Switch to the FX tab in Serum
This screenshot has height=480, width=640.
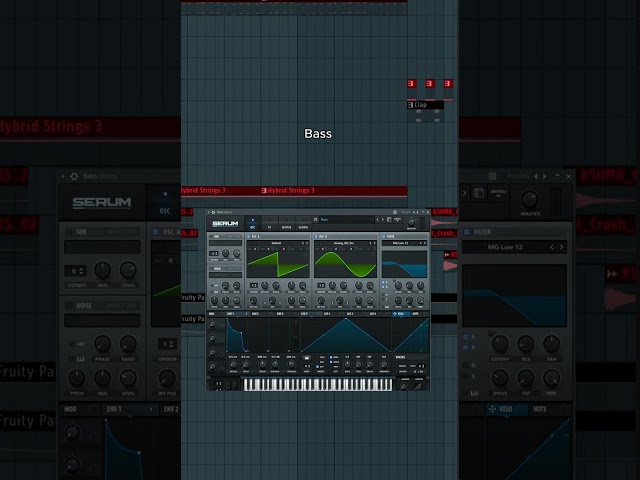click(270, 223)
